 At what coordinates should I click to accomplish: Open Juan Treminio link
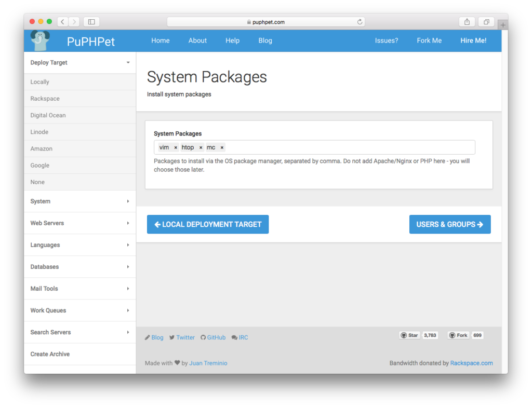pyautogui.click(x=208, y=363)
